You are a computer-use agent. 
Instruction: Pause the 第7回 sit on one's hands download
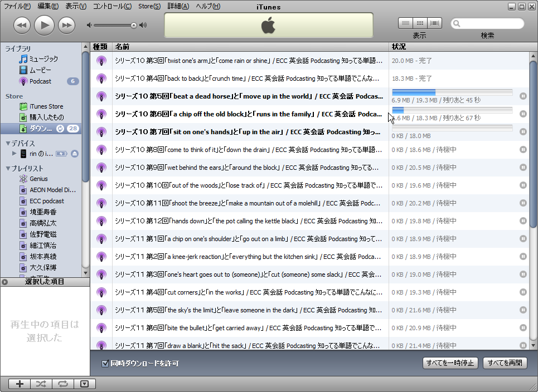point(523,131)
